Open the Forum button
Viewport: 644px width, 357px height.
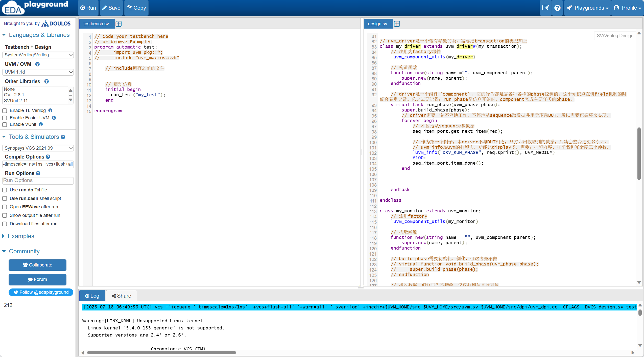pos(37,279)
